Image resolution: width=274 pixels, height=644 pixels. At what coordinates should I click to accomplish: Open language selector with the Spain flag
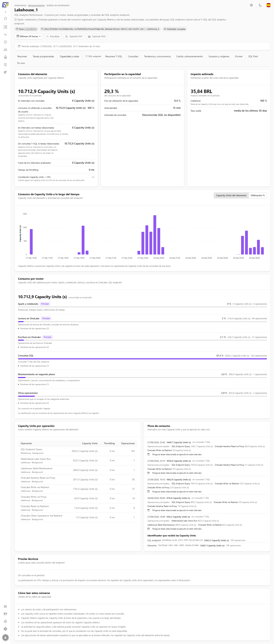click(269, 5)
